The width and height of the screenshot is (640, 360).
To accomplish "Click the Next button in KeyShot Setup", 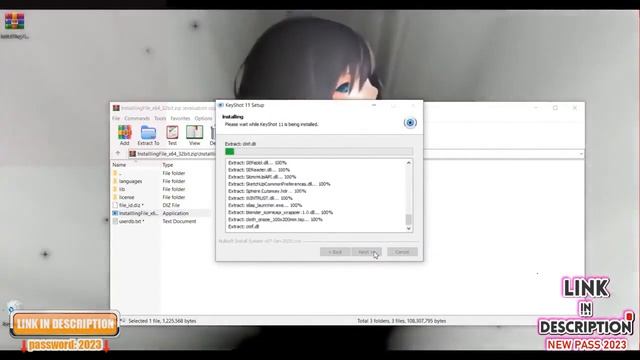I will pyautogui.click(x=367, y=252).
